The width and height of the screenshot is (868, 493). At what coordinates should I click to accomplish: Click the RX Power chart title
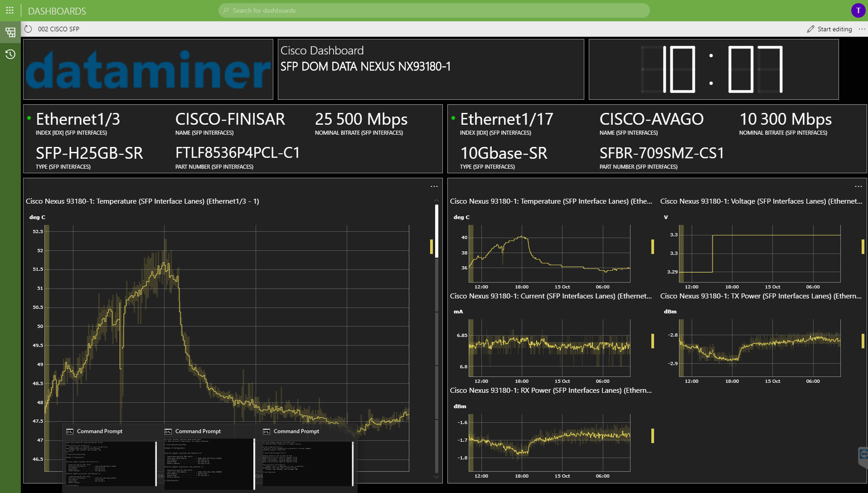(x=551, y=390)
